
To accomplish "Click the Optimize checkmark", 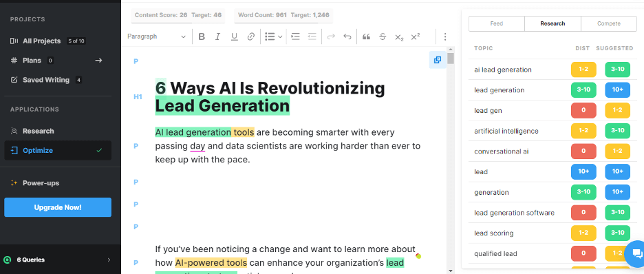I will pyautogui.click(x=99, y=150).
